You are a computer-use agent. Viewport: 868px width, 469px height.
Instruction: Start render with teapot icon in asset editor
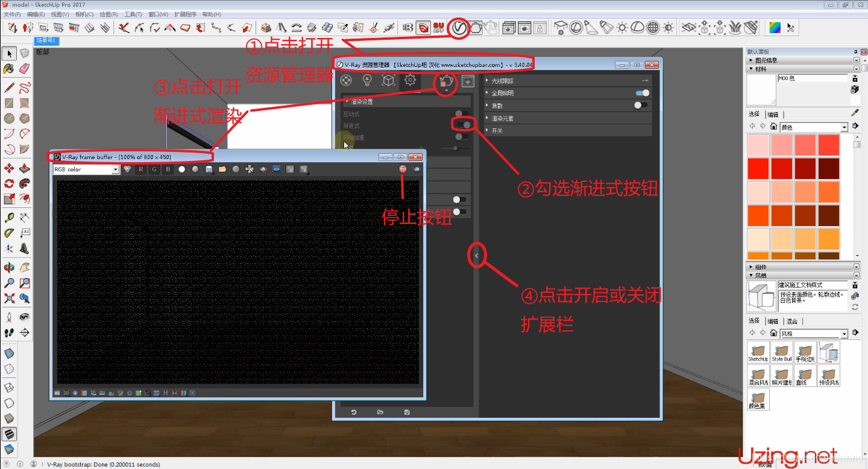tap(446, 81)
